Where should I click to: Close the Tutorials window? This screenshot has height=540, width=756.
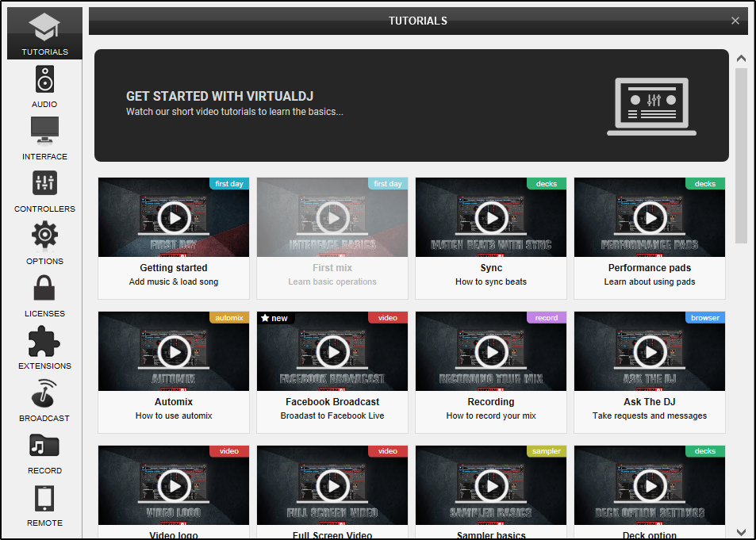click(x=735, y=21)
